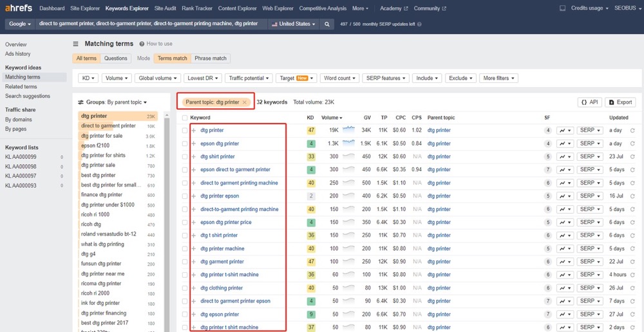Open Site Explorer in top navigation
This screenshot has height=332, width=644.
click(x=85, y=8)
